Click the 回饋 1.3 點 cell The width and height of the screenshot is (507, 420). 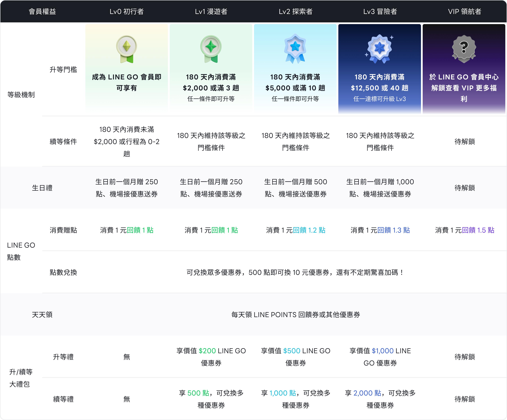tap(380, 230)
